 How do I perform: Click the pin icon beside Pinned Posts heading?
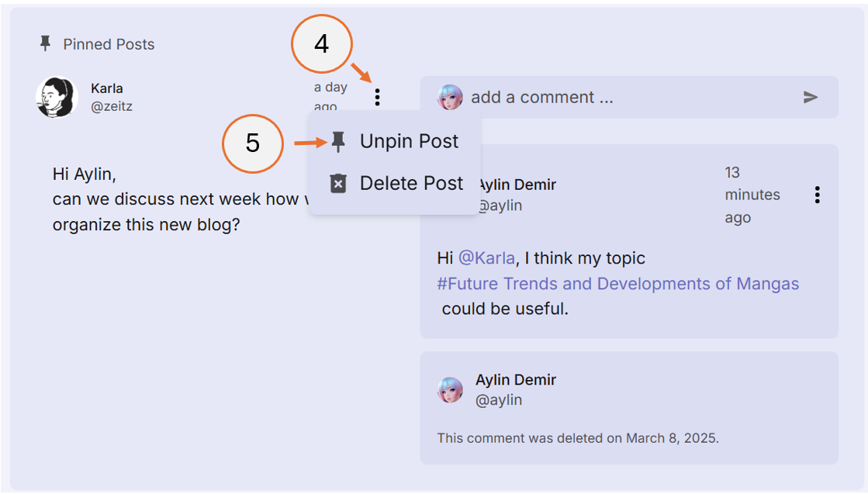[x=46, y=44]
